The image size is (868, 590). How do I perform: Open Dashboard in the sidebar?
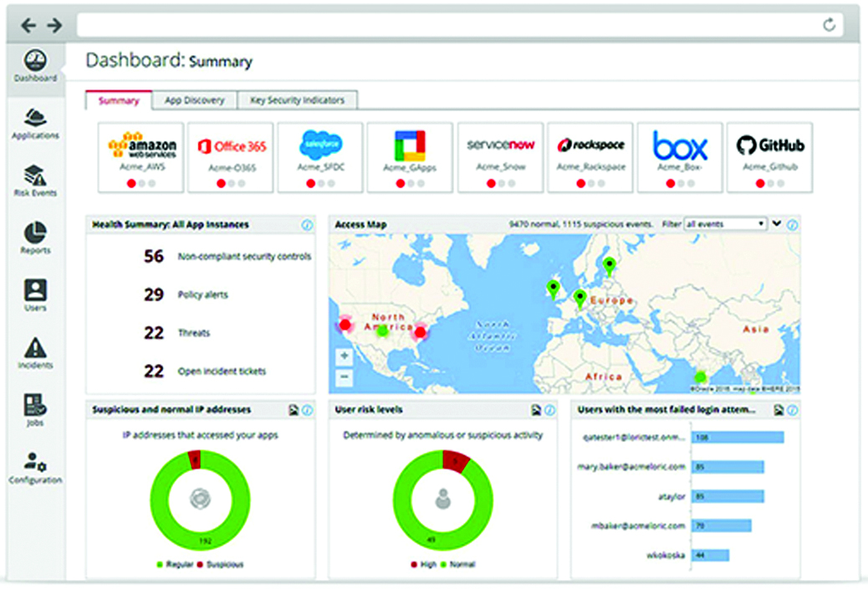point(35,66)
